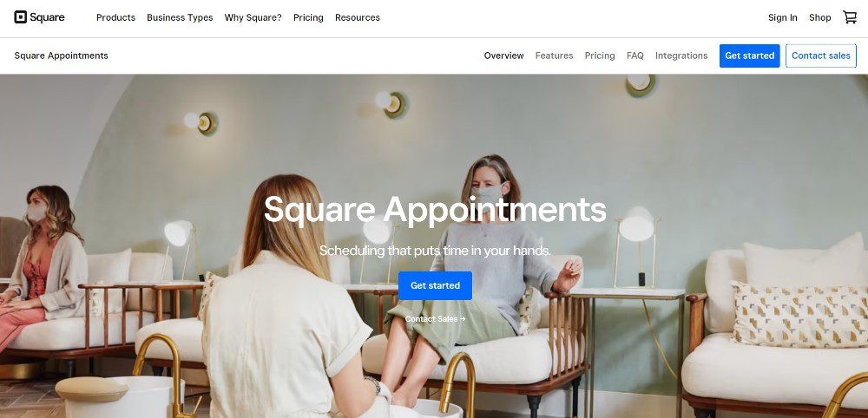This screenshot has height=418, width=868.
Task: Click the hero Get started button
Action: (x=435, y=285)
